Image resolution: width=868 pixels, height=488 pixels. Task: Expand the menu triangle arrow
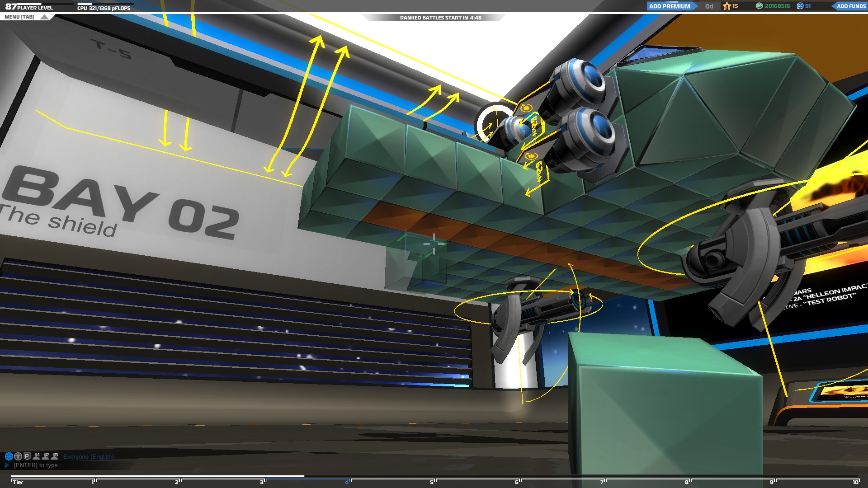click(x=44, y=17)
